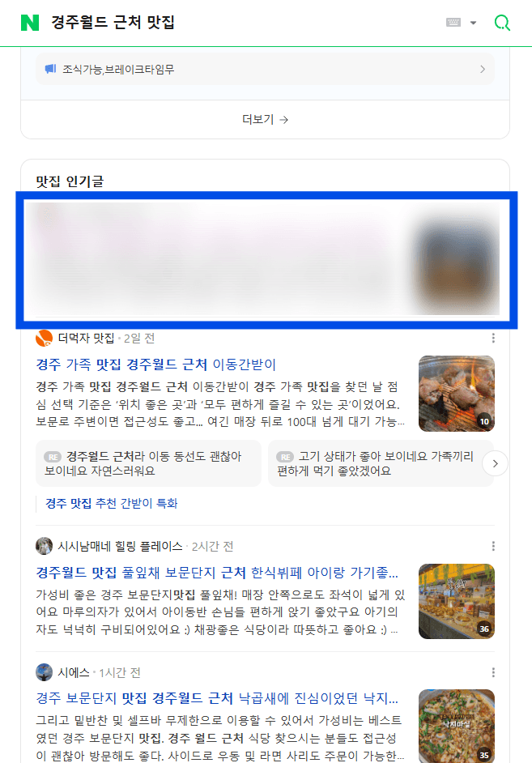Open more options for 시에스 post
Image resolution: width=532 pixels, height=763 pixels.
click(493, 672)
